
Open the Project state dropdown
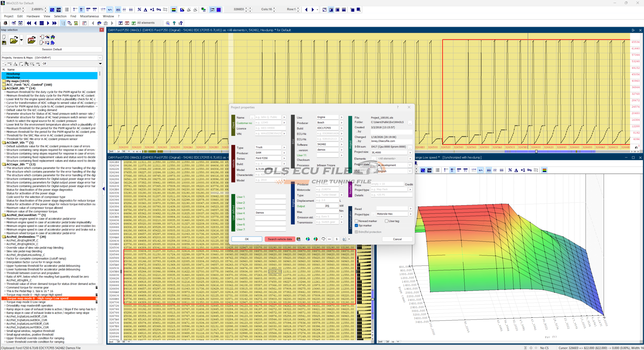pos(410,165)
